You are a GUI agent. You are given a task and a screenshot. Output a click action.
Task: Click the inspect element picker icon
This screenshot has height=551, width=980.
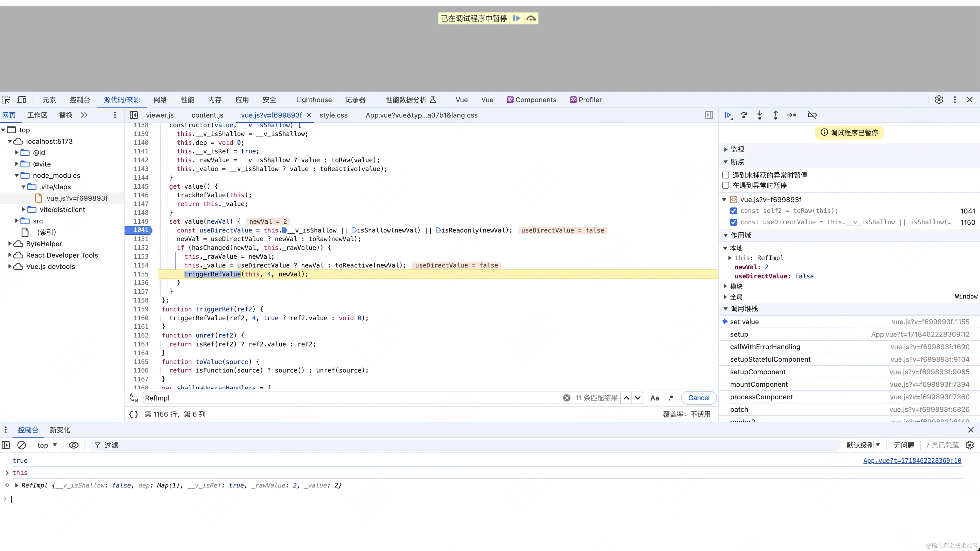[6, 100]
